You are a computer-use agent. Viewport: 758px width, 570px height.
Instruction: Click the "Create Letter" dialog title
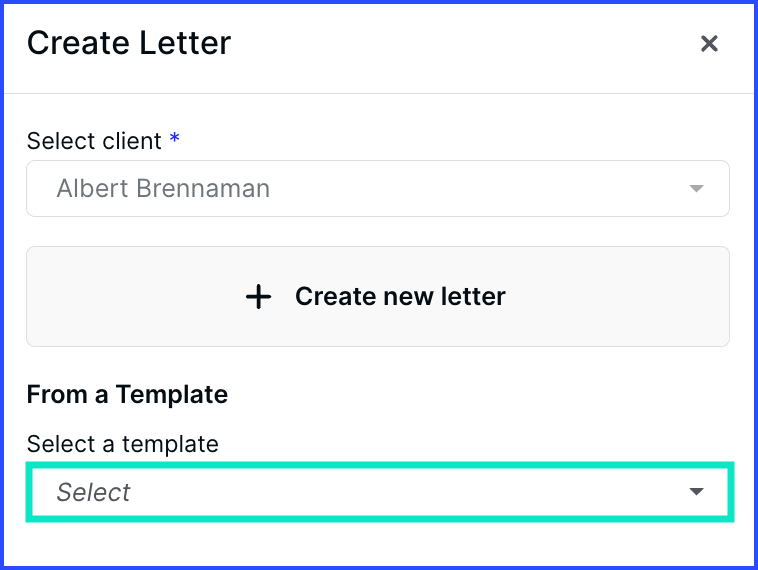pyautogui.click(x=129, y=43)
